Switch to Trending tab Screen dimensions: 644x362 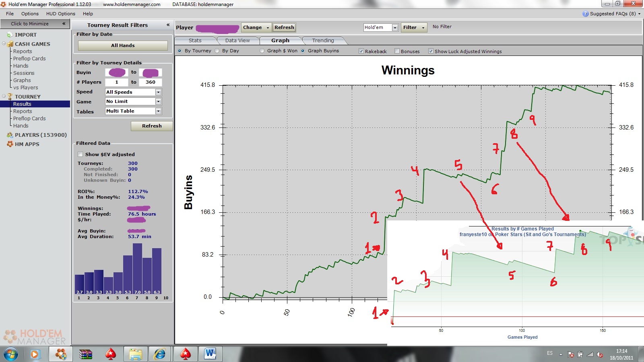click(x=323, y=40)
